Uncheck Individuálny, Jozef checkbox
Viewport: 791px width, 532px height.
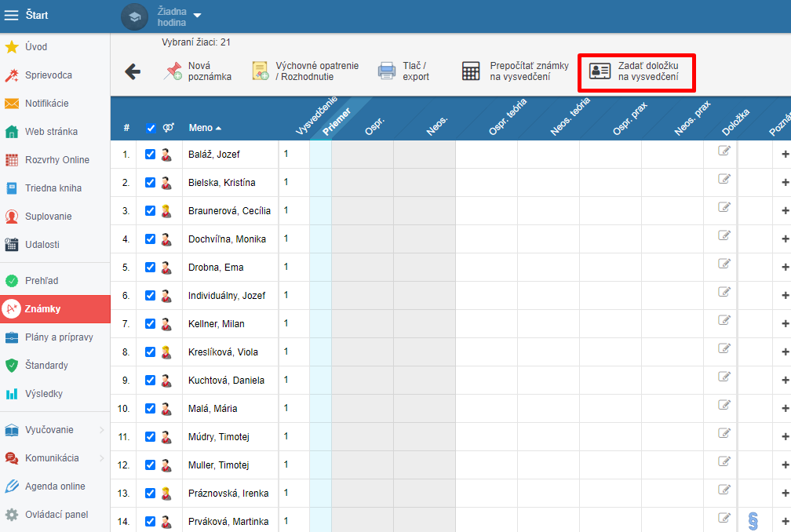(x=151, y=296)
